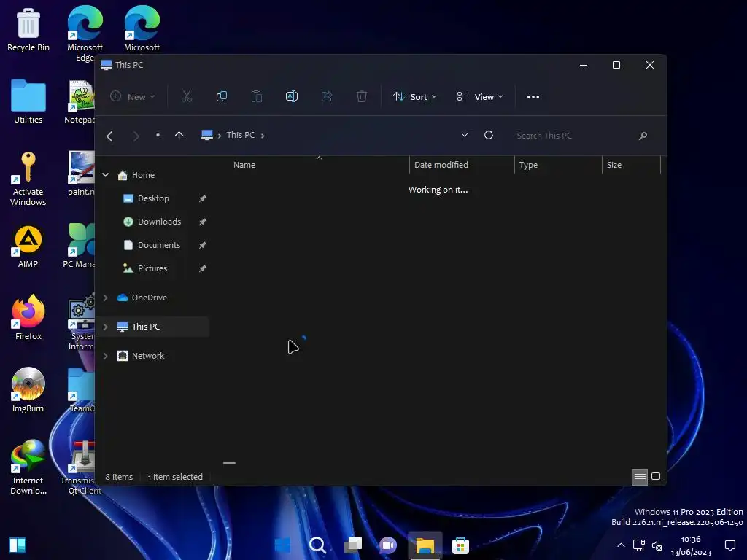Open the second Microsoft Edge desktop shortcut

pos(142,28)
